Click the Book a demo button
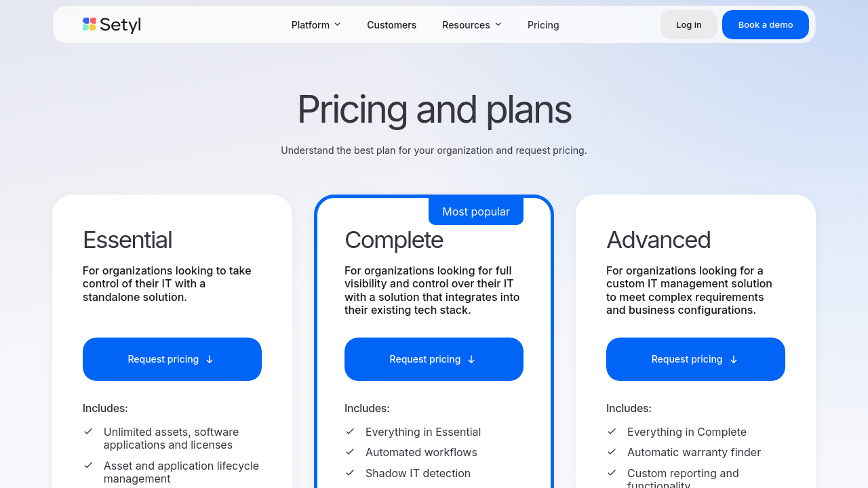868x488 pixels. 765,25
